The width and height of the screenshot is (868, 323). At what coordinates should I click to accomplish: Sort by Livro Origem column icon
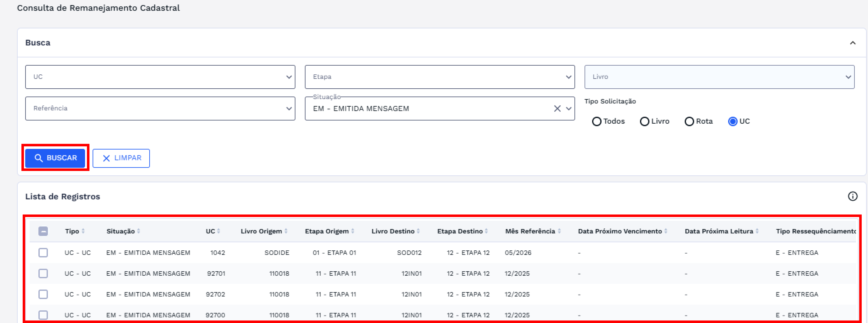tap(286, 231)
